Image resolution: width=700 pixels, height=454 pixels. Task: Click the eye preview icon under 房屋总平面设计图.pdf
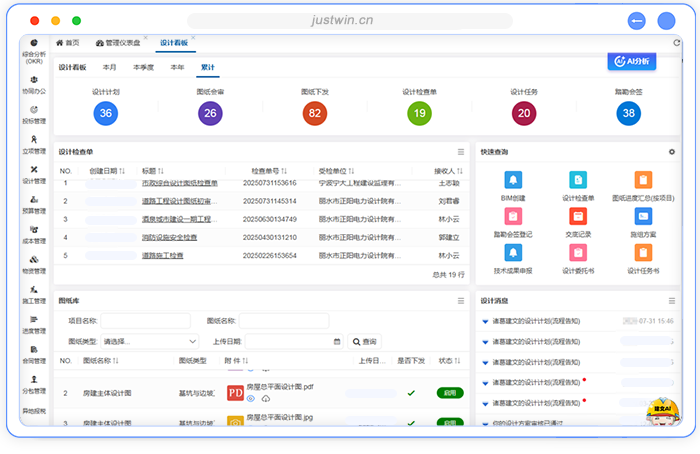coord(251,399)
